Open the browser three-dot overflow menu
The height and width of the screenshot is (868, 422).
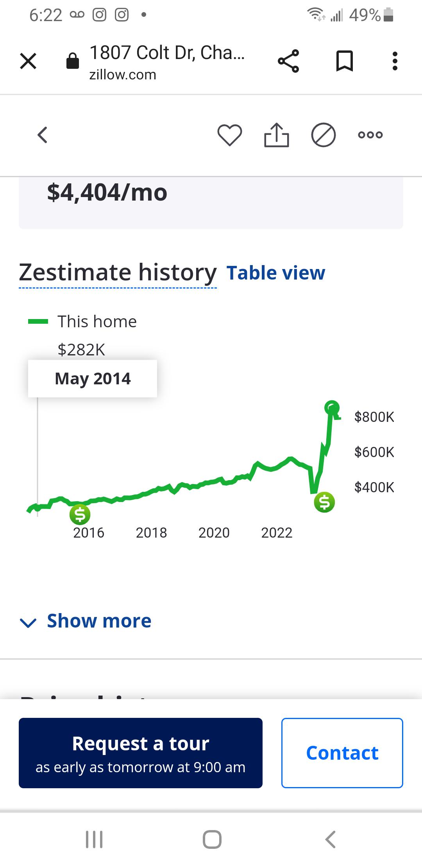(395, 61)
